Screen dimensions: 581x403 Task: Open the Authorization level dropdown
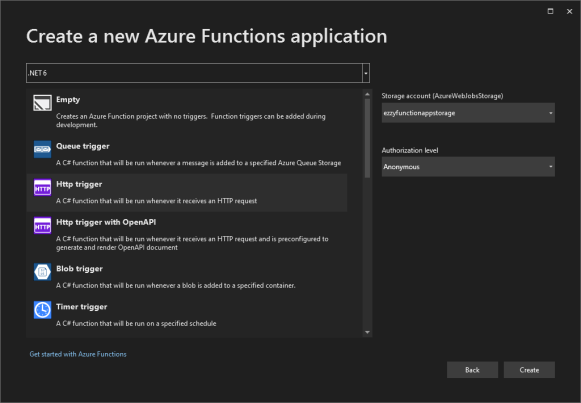coord(468,167)
